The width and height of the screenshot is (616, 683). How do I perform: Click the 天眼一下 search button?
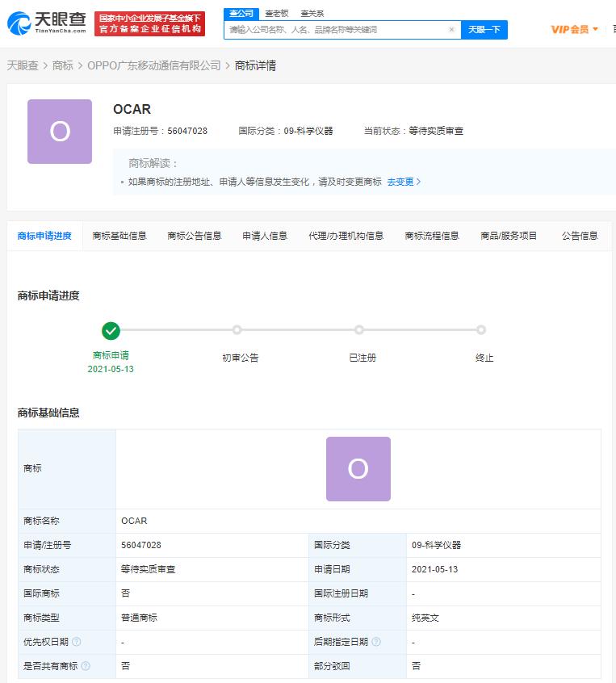(x=484, y=30)
